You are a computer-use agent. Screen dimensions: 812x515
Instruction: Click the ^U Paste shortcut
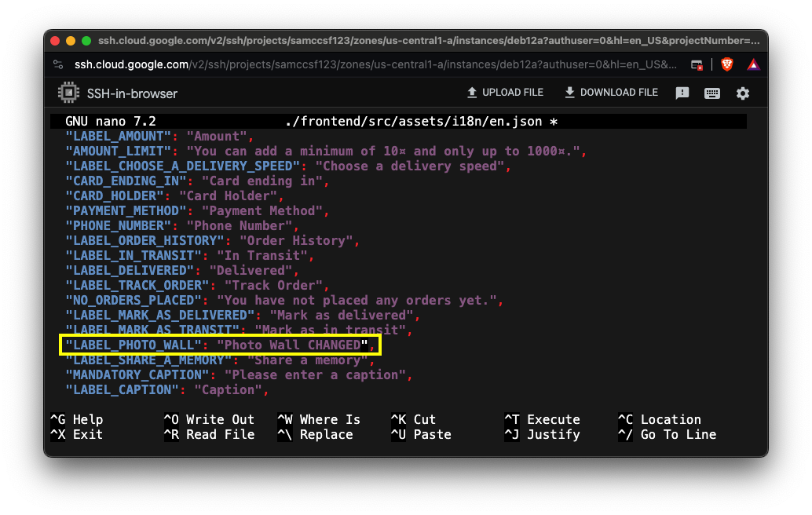(421, 435)
